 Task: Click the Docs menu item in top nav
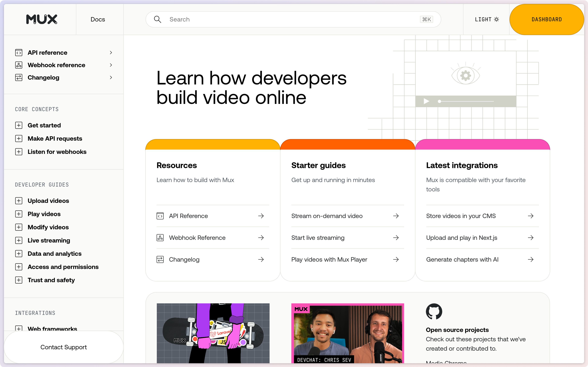[x=98, y=19]
